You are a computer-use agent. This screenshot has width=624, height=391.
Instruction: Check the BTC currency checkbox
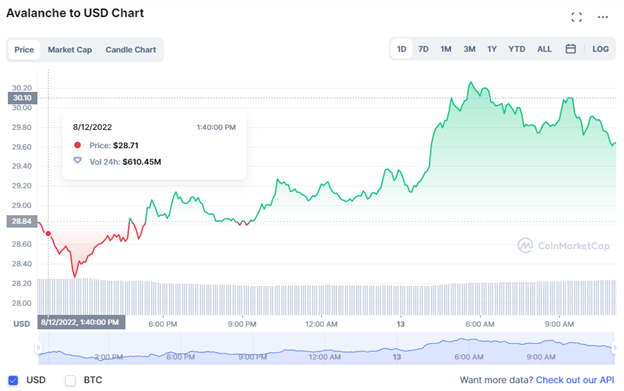pyautogui.click(x=70, y=380)
